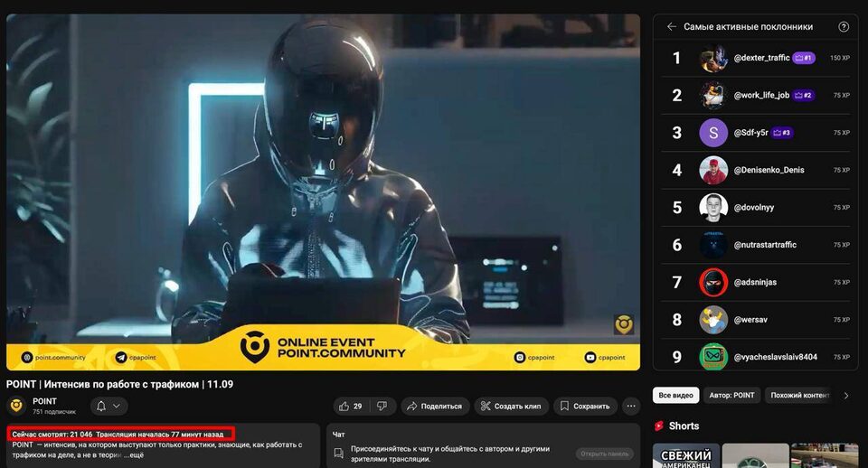The height and width of the screenshot is (468, 868).
Task: Click the "Создать клип" button
Action: (510, 406)
